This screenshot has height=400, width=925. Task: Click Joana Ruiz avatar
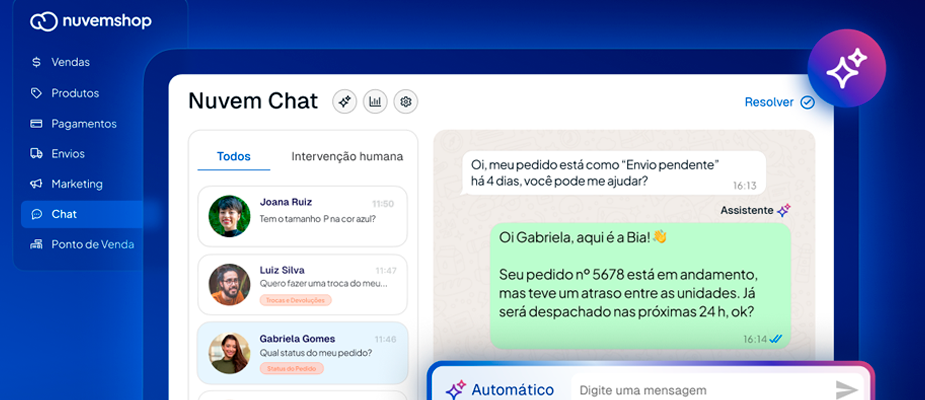point(229,216)
